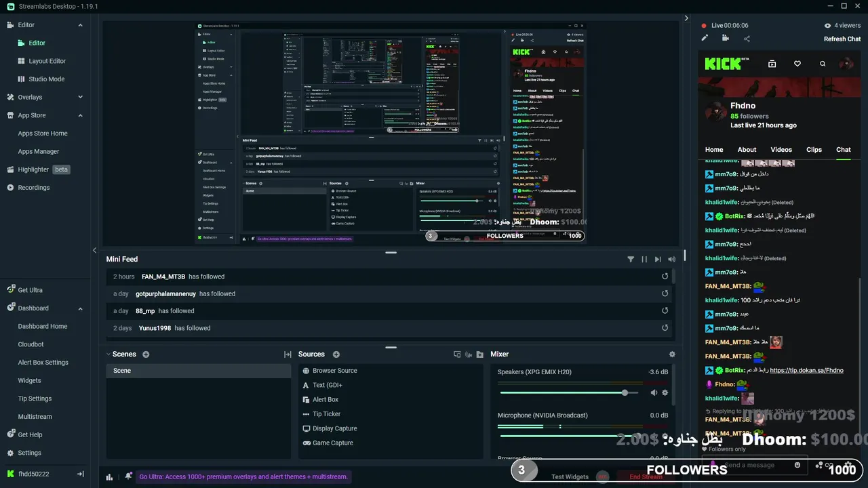Open the Scenes collection dropdown arrow
The height and width of the screenshot is (488, 868).
[x=108, y=354]
